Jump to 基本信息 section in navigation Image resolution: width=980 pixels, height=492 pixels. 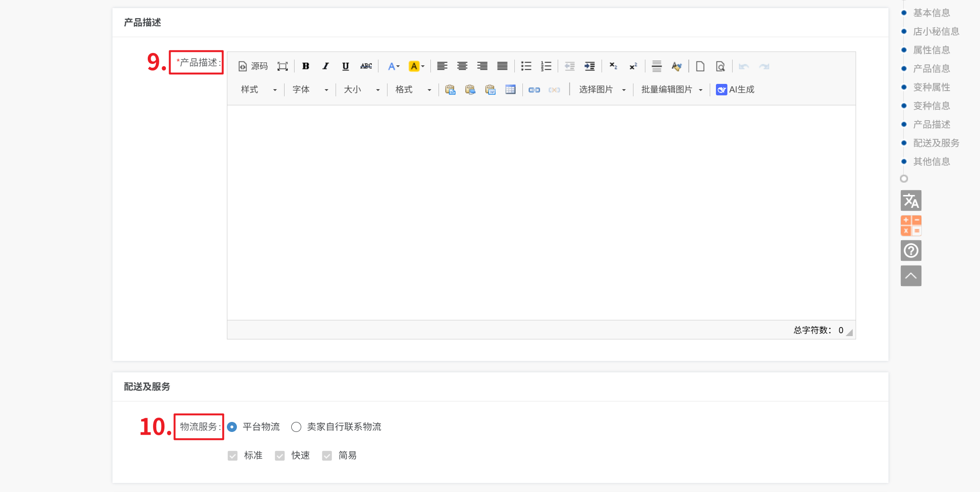point(931,13)
